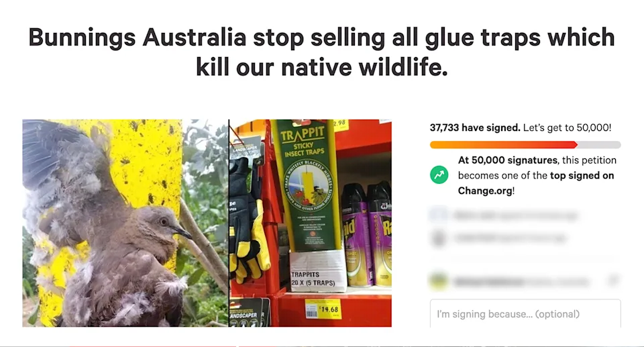
Task: Click the orange signature progress bar
Action: coord(504,145)
